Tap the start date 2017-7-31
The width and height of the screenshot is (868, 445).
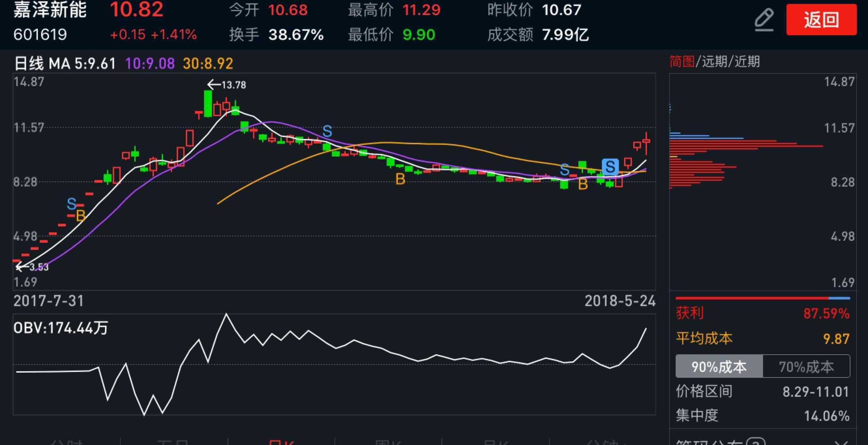point(49,301)
